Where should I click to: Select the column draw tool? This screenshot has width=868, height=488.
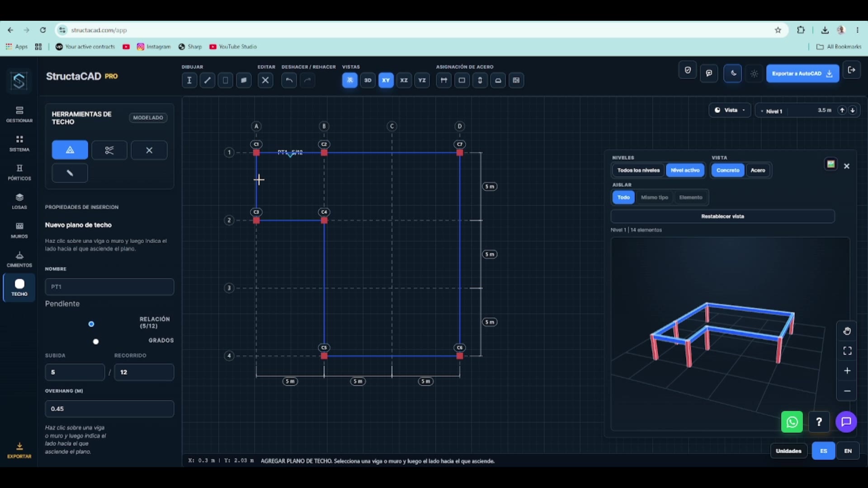click(189, 80)
